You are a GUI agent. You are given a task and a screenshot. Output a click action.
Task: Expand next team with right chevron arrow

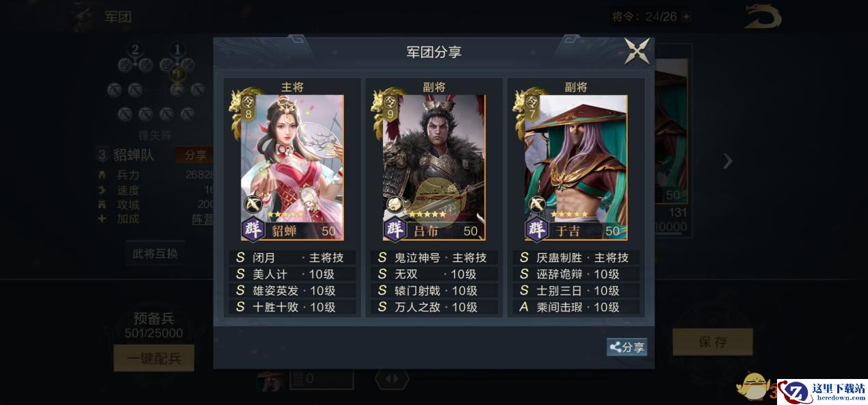(x=728, y=161)
